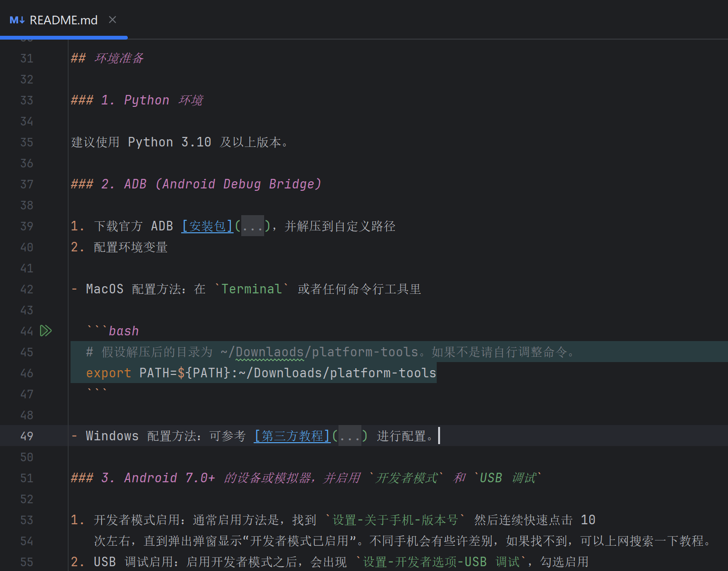
Task: Click '~/Downloads/platform-tools' path on line 46
Action: (338, 373)
